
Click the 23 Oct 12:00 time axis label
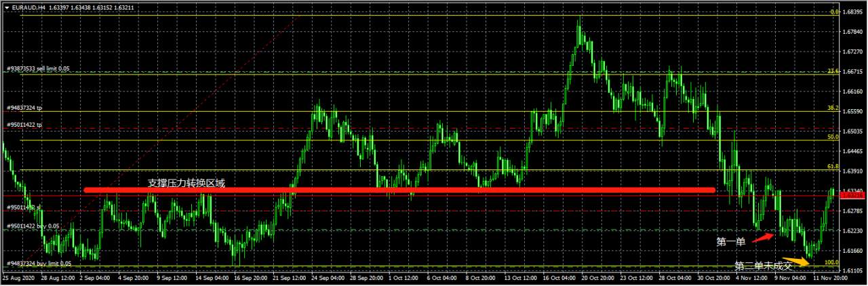(638, 278)
